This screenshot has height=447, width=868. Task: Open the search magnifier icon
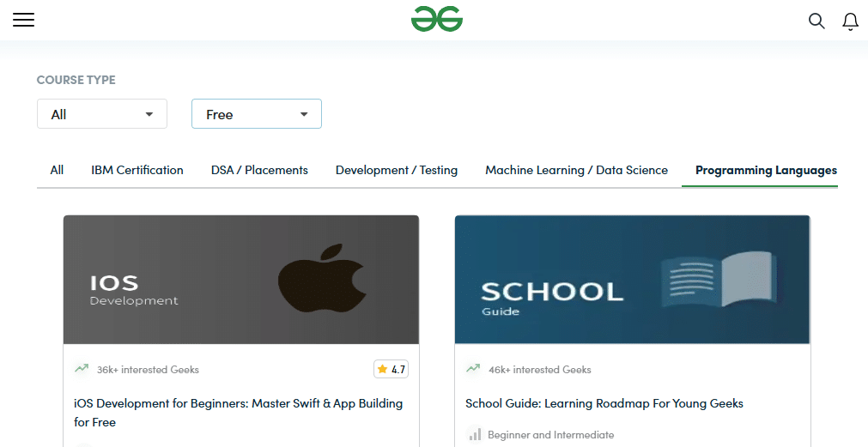click(816, 21)
